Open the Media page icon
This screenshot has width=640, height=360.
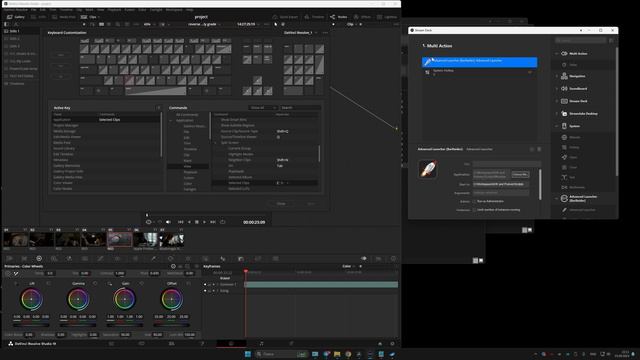pos(111,344)
